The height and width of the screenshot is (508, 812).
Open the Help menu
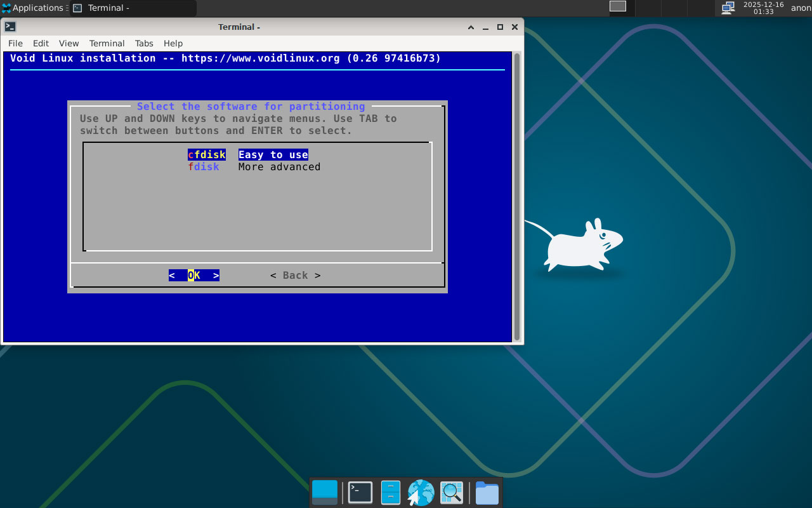173,43
